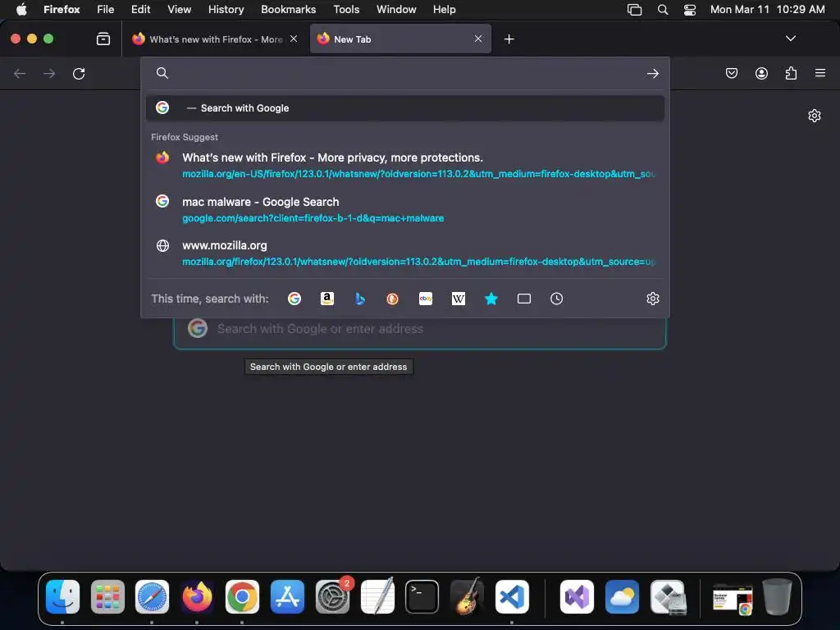
Task: Open GarageBand from the dock
Action: 467,597
